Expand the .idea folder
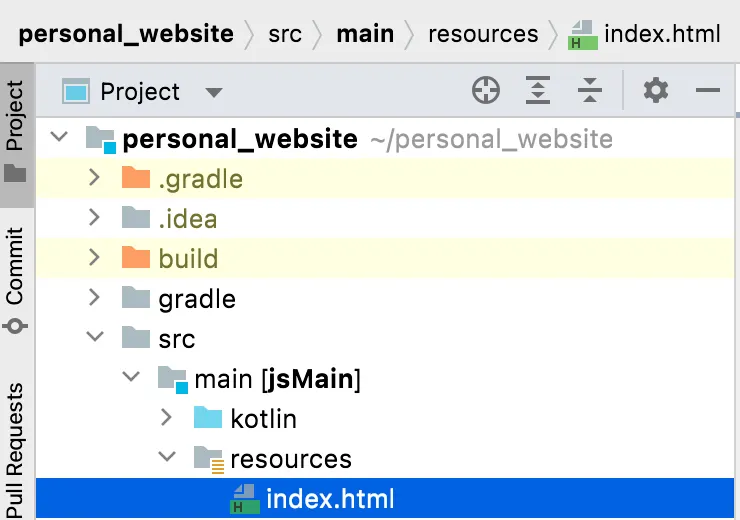This screenshot has width=740, height=520. [95, 218]
